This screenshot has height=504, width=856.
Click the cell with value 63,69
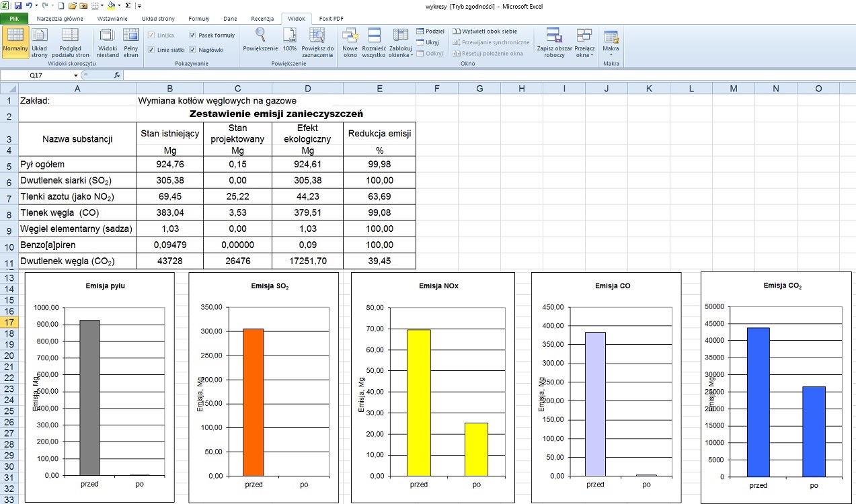pos(379,198)
